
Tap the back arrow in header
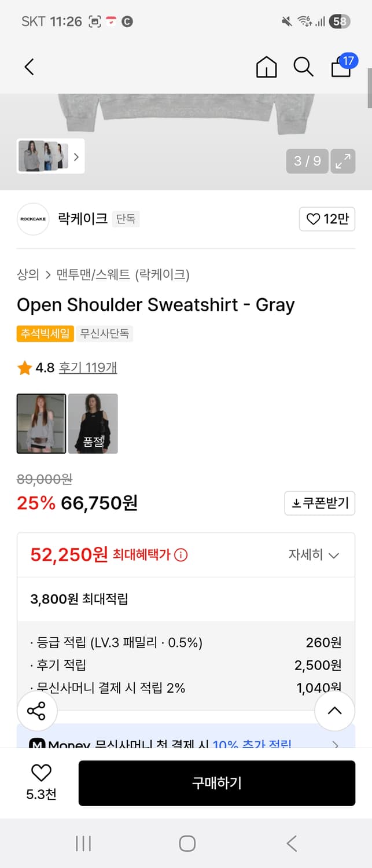(30, 67)
